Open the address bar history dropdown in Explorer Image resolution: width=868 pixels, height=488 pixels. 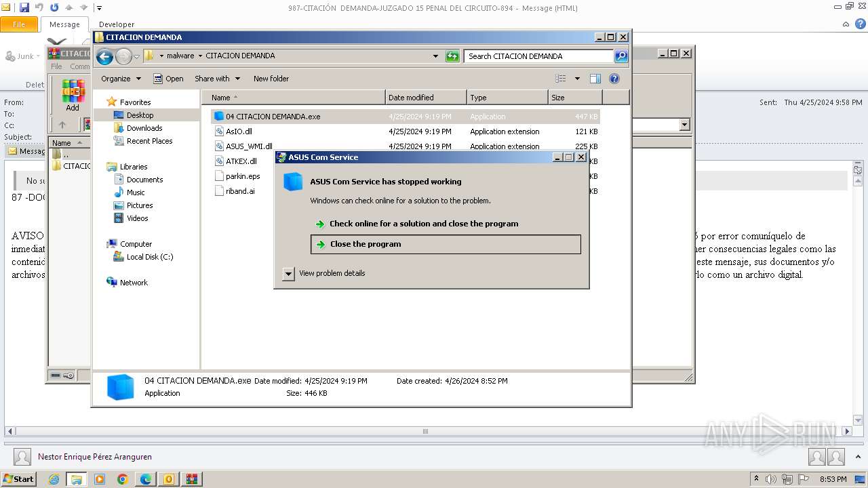[x=435, y=56]
